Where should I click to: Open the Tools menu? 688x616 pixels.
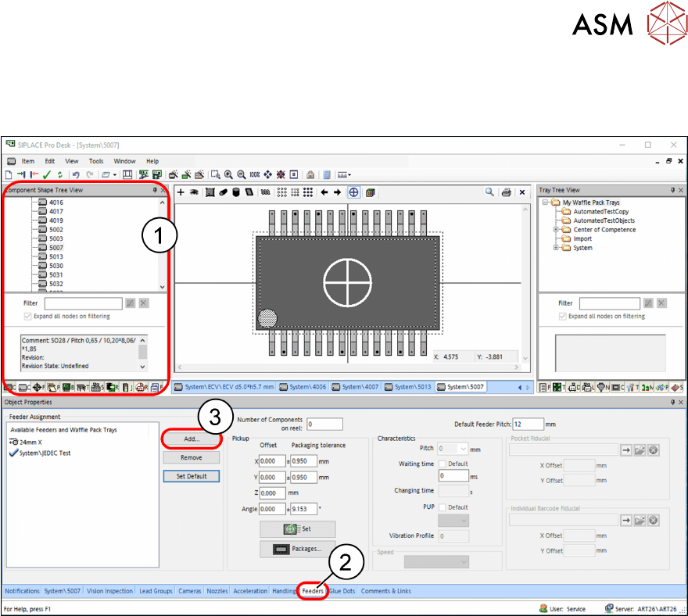tap(96, 161)
